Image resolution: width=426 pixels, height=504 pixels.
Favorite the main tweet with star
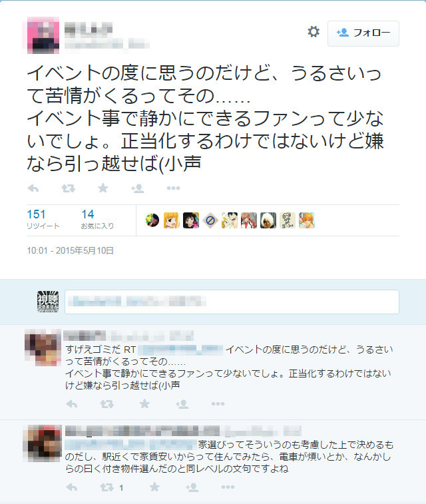click(x=103, y=188)
